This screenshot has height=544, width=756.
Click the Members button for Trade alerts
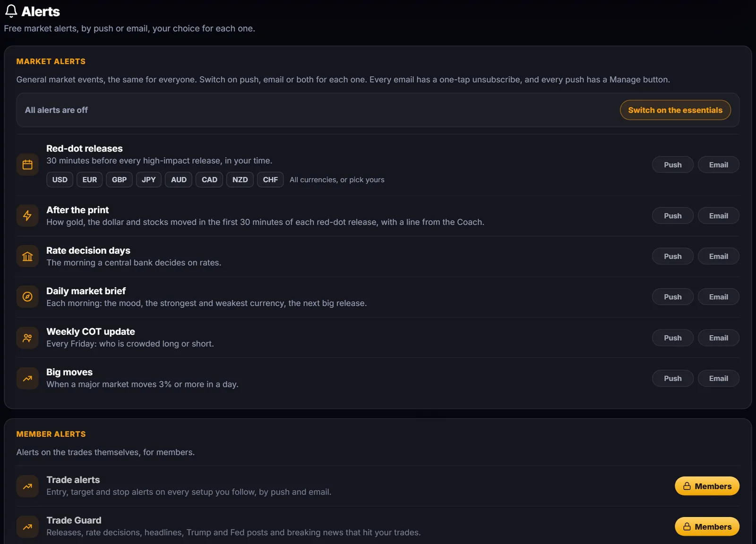[707, 486]
